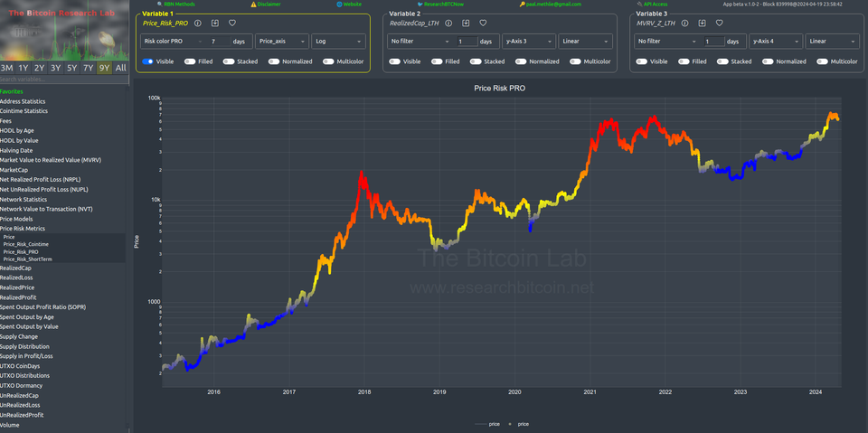The image size is (868, 433).
Task: Enable Multicolor switch for Variable 2
Action: click(x=575, y=61)
